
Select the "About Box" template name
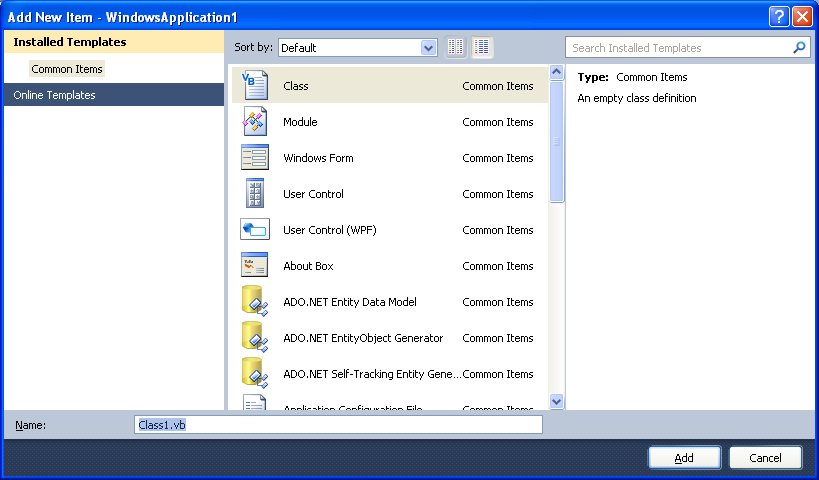(x=308, y=266)
